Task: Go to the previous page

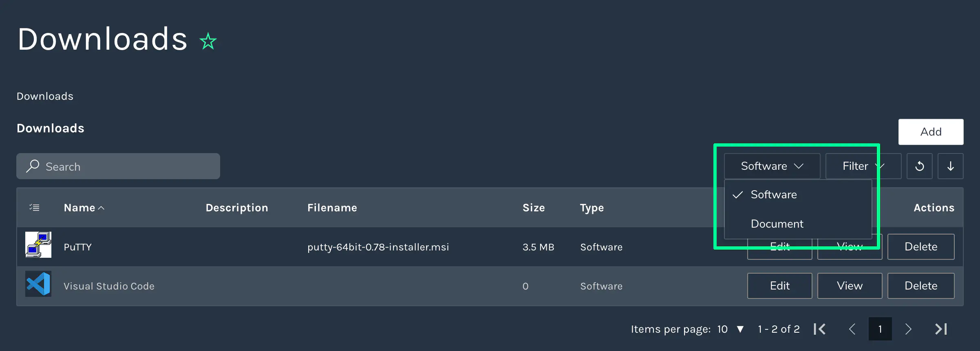Action: pos(852,329)
